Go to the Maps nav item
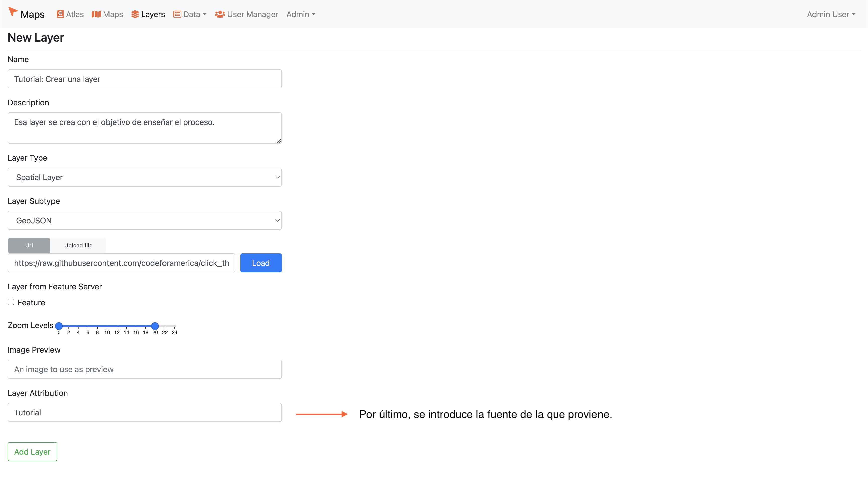 tap(107, 14)
